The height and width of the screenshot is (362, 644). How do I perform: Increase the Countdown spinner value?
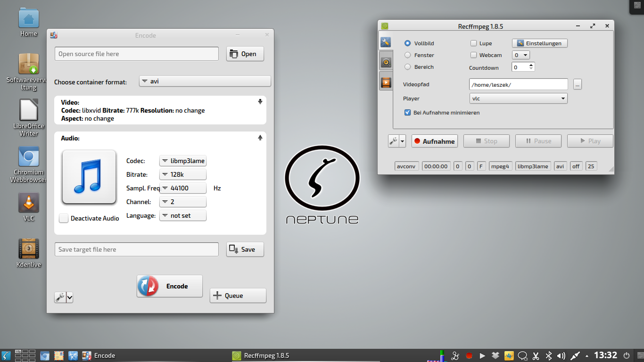coord(531,65)
